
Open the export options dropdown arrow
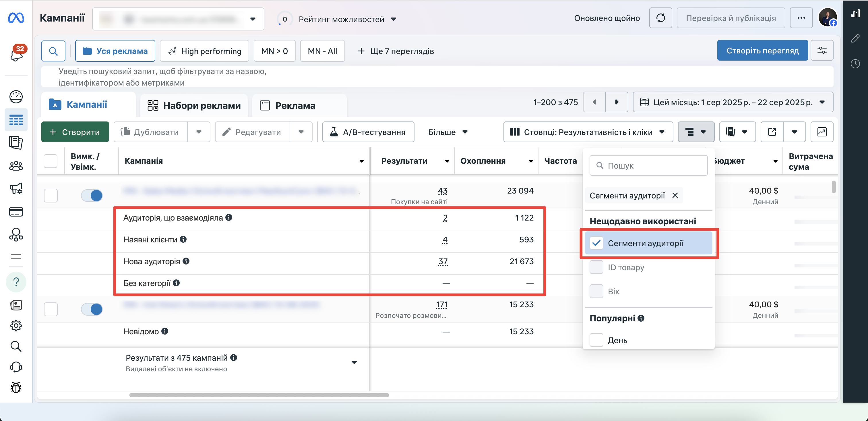pos(794,132)
